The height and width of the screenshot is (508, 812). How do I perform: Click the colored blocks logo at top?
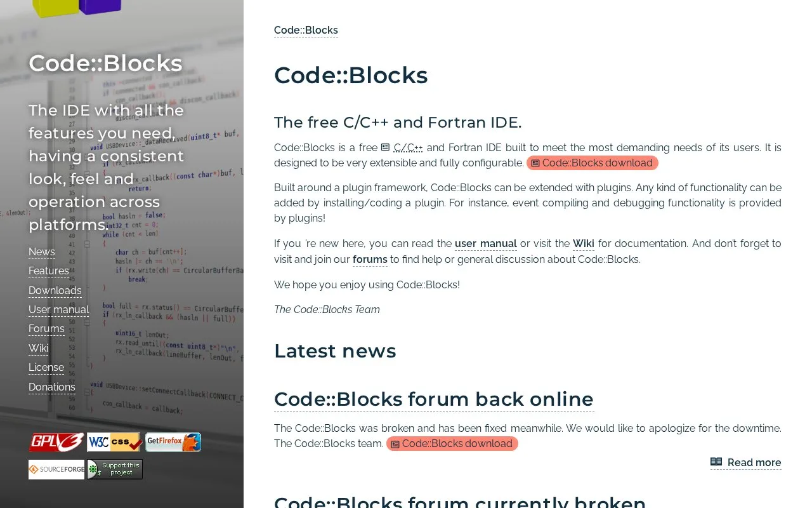[77, 8]
